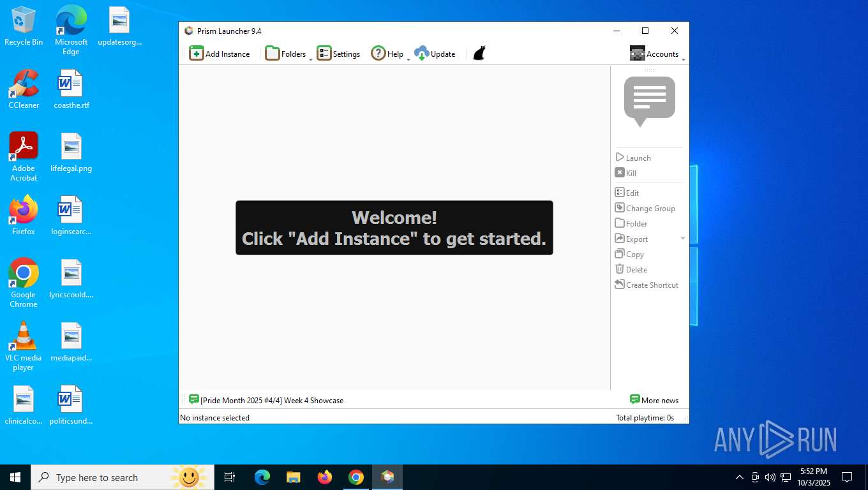Viewport: 868px width, 490px height.
Task: Open the Adobe Acrobat desktop shortcut
Action: pos(24,156)
